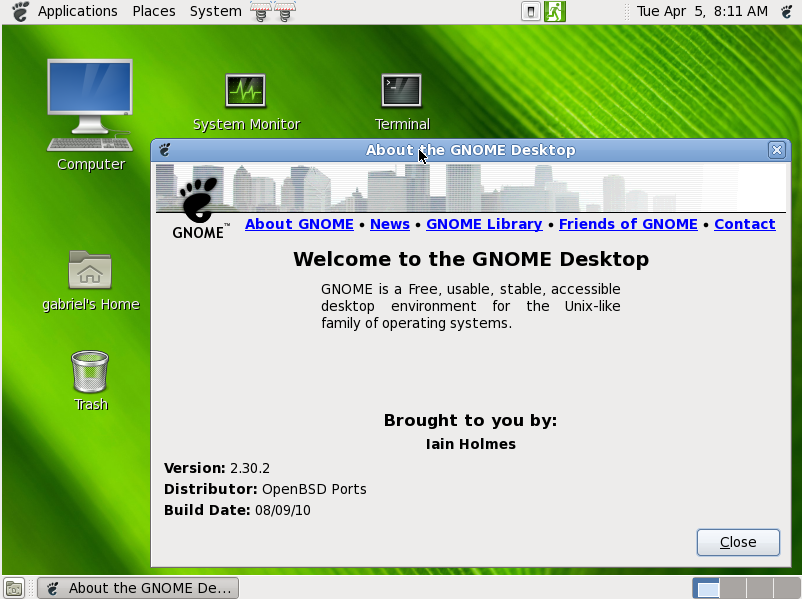Viewport: 802px width, 599px height.
Task: Open the Friends of GNOME link
Action: pyautogui.click(x=628, y=224)
